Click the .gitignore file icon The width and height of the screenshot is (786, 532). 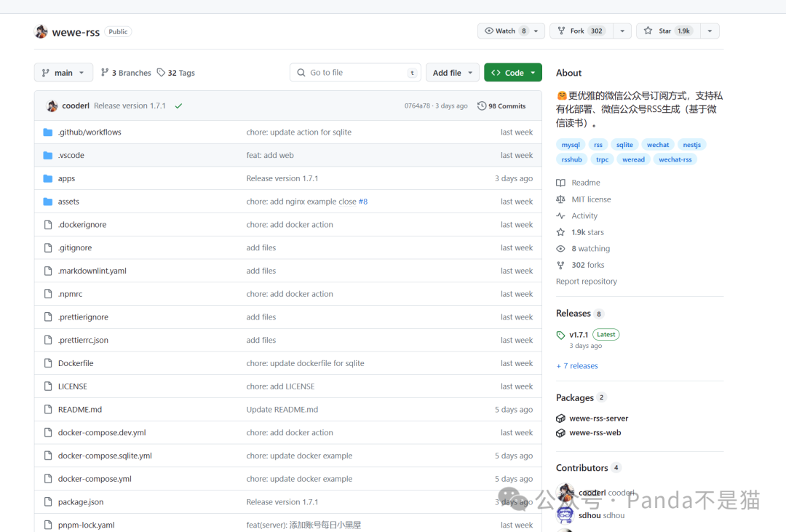[x=48, y=247]
